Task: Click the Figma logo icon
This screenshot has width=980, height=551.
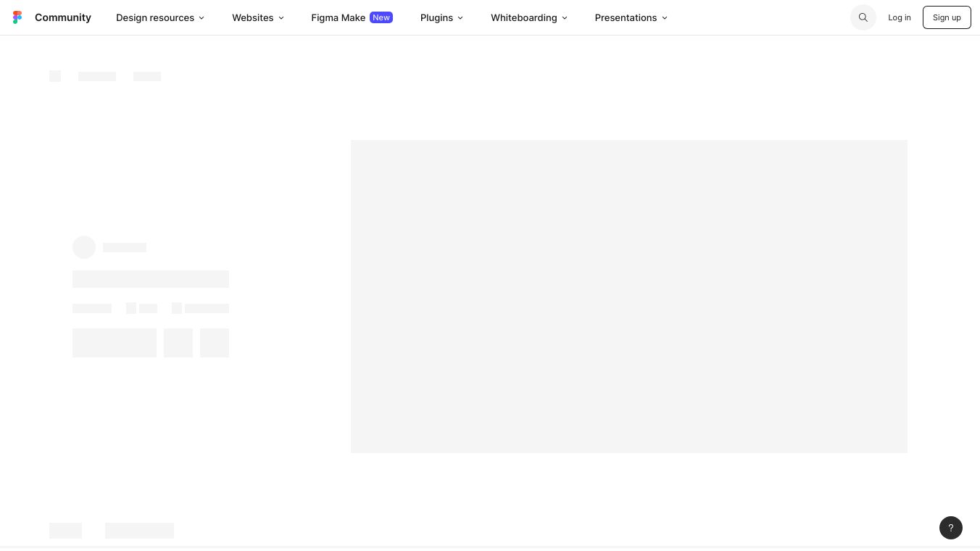Action: 17,17
